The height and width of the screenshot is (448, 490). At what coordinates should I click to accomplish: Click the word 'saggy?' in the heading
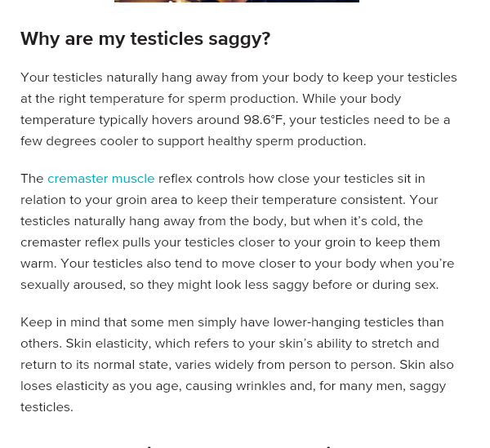click(x=239, y=39)
